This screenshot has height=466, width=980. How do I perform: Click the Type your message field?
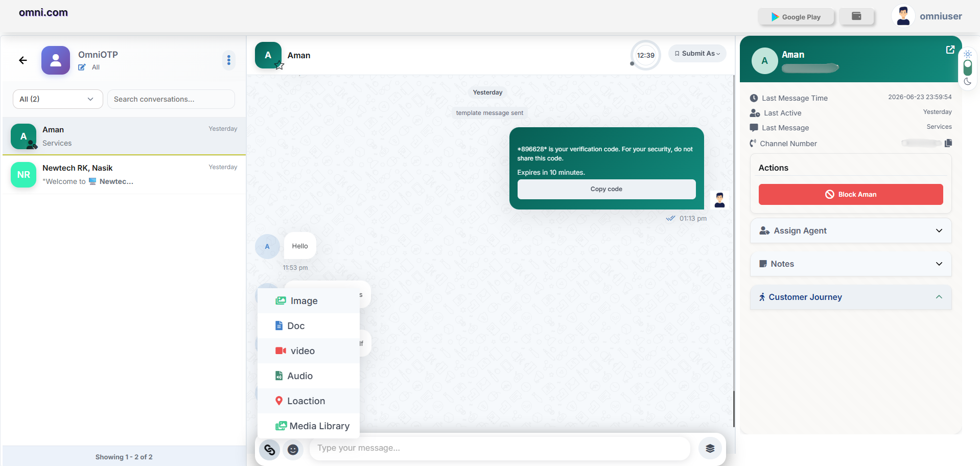[500, 448]
